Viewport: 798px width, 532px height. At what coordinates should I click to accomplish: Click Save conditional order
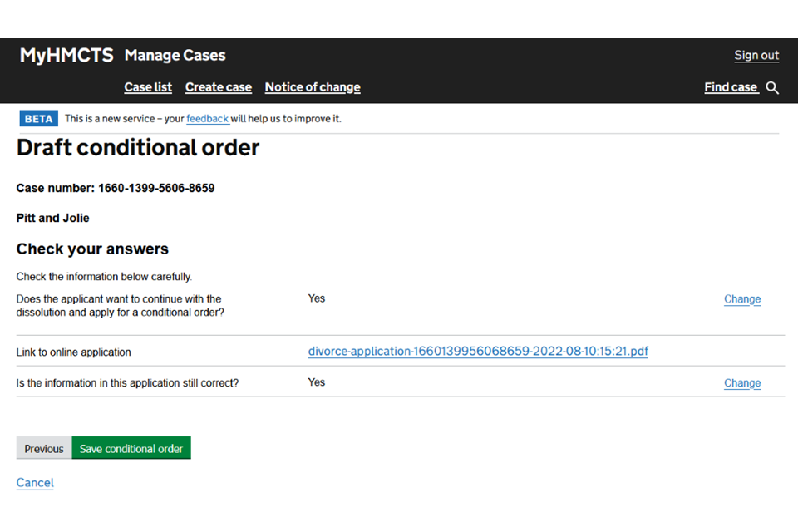[x=131, y=449]
